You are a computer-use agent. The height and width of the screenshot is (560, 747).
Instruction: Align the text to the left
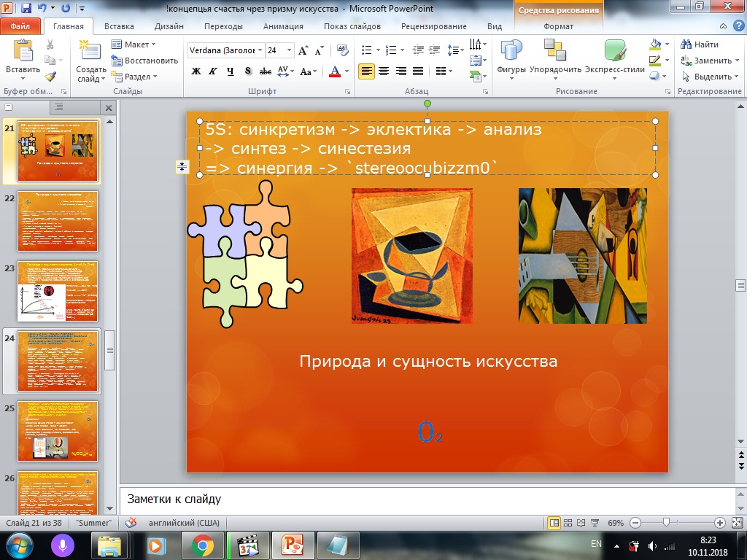click(x=366, y=71)
